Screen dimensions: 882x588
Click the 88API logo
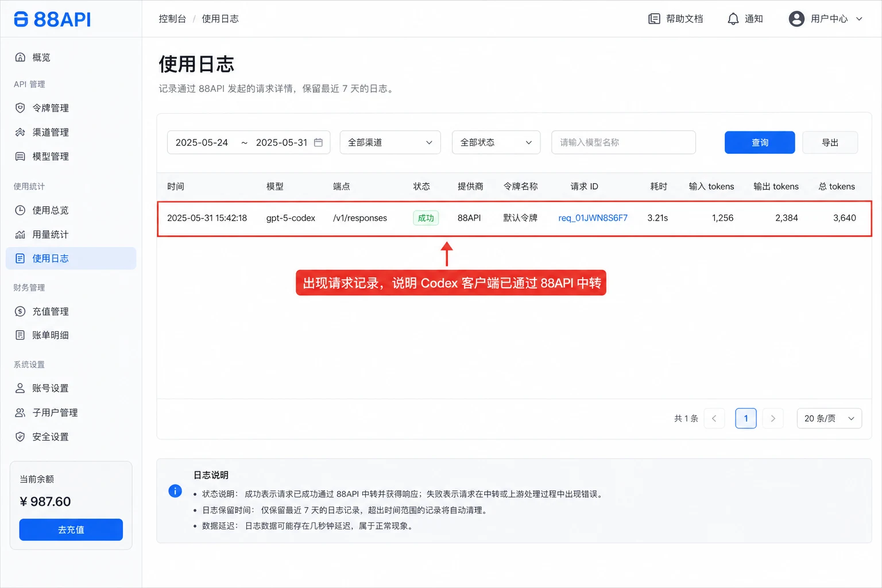click(x=52, y=19)
